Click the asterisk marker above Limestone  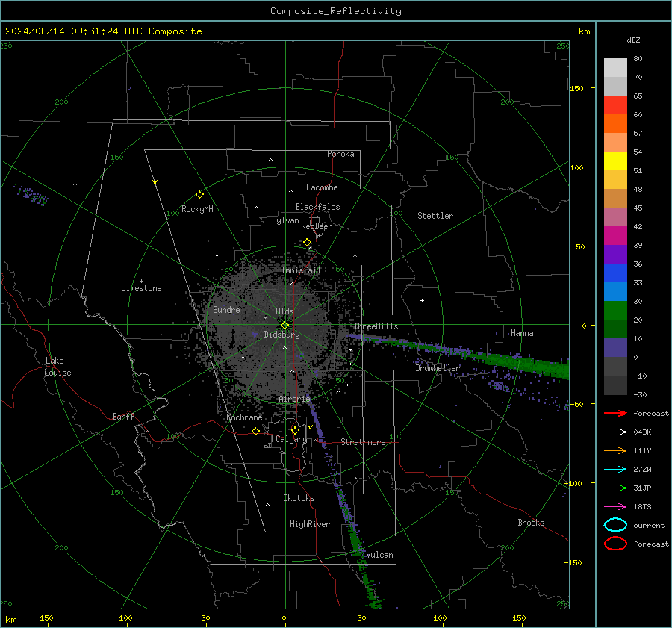(141, 282)
